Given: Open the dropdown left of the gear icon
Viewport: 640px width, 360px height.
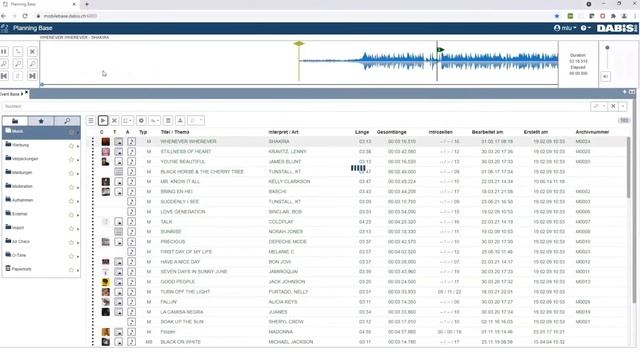Looking at the screenshot, I should [128, 120].
